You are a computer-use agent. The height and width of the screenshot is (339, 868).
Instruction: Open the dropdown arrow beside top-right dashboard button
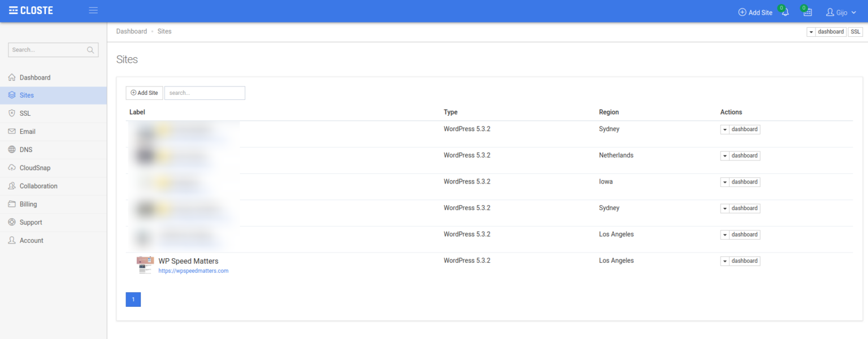[813, 32]
